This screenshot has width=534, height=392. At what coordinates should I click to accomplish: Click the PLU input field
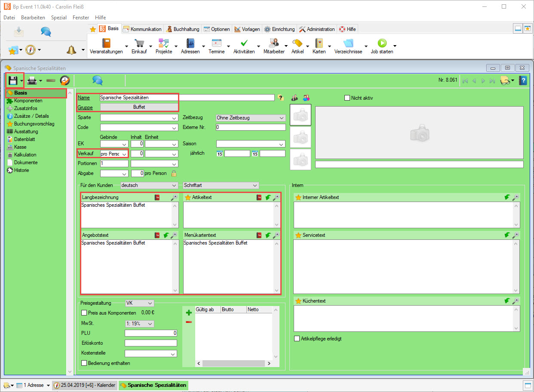[x=150, y=333]
